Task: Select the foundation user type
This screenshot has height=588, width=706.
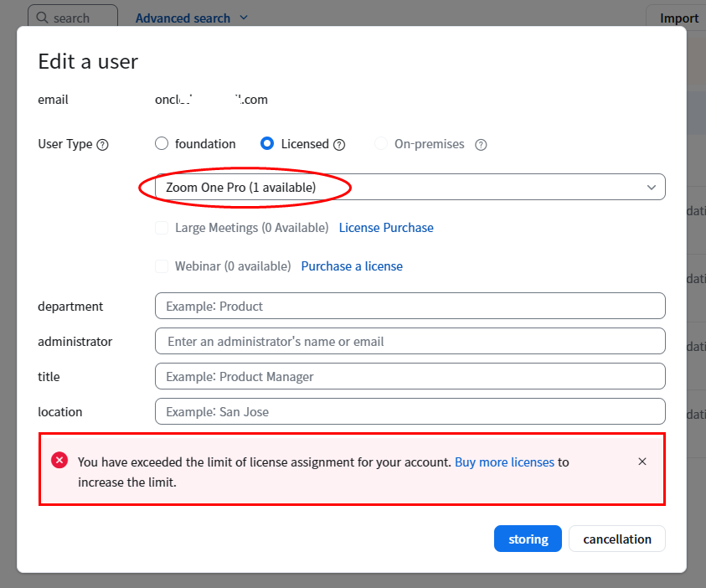Action: pos(162,144)
